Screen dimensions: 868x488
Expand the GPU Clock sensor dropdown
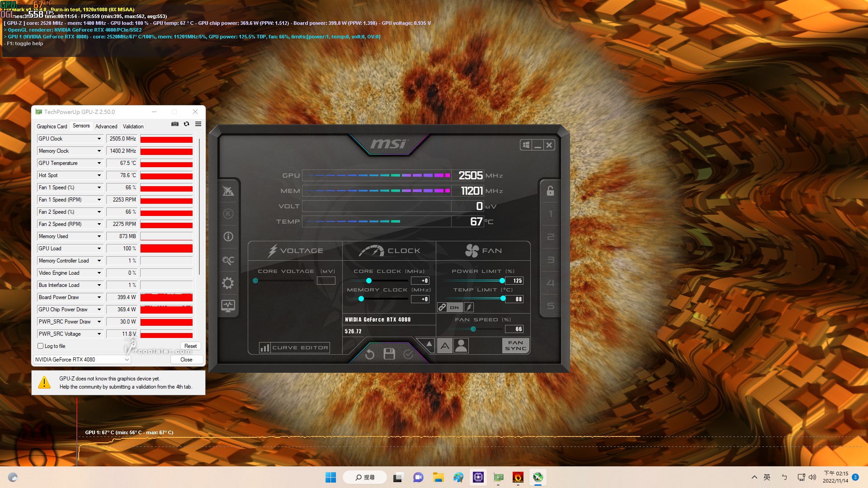point(99,139)
